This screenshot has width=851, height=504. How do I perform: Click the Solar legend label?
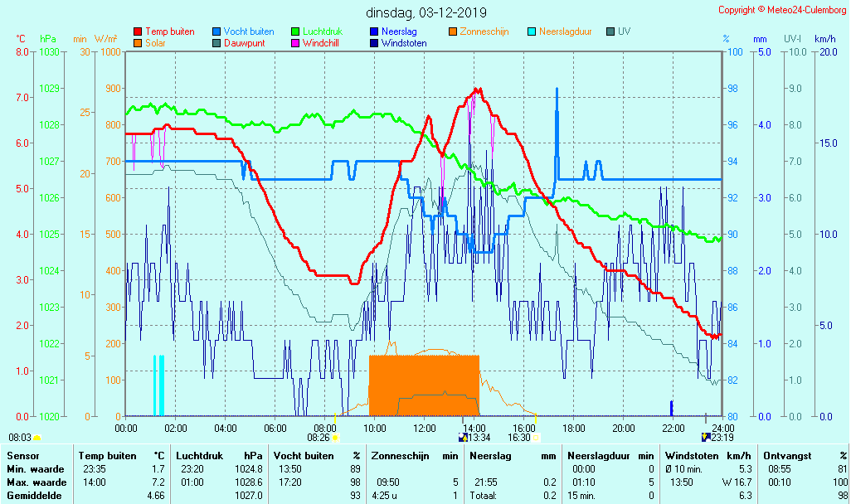tap(155, 43)
